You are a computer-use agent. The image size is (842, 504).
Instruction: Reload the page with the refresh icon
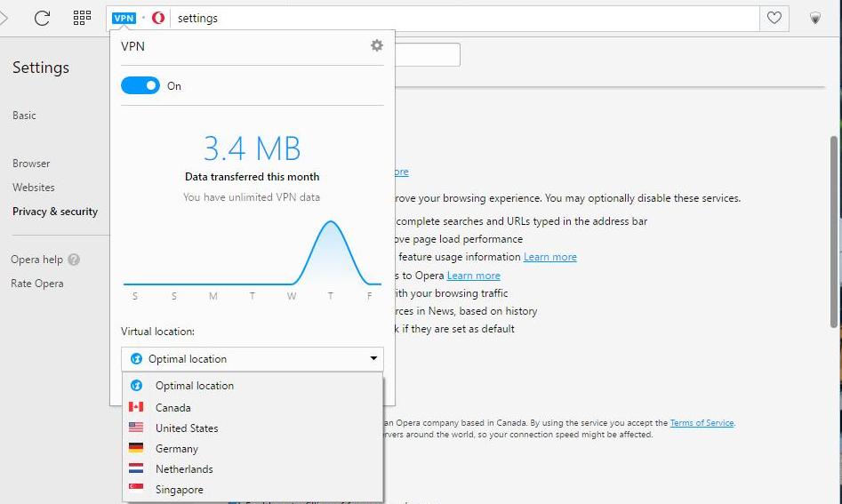pos(42,19)
